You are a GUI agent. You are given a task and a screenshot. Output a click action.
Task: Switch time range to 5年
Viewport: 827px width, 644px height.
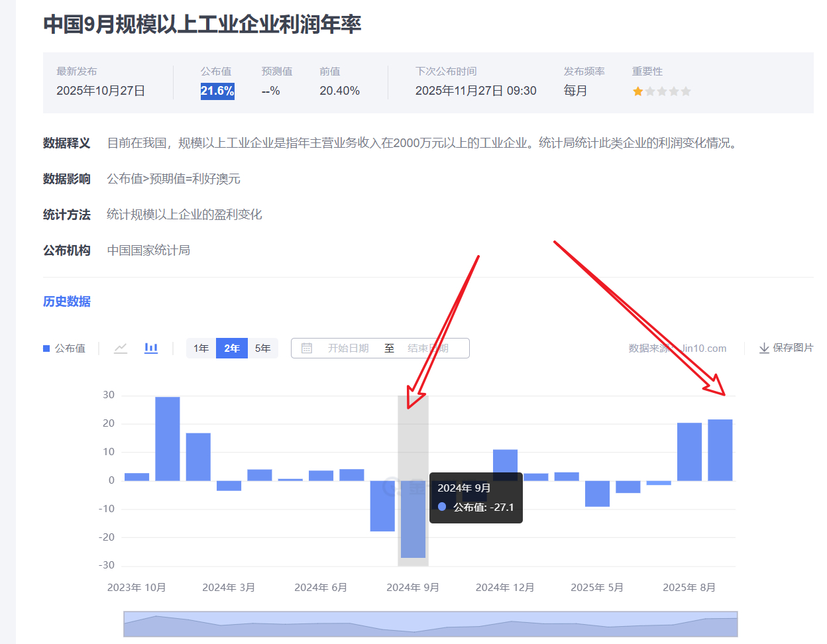pyautogui.click(x=262, y=347)
